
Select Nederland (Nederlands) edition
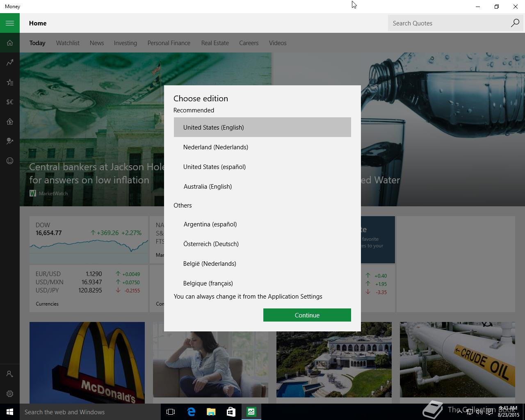[x=262, y=147]
